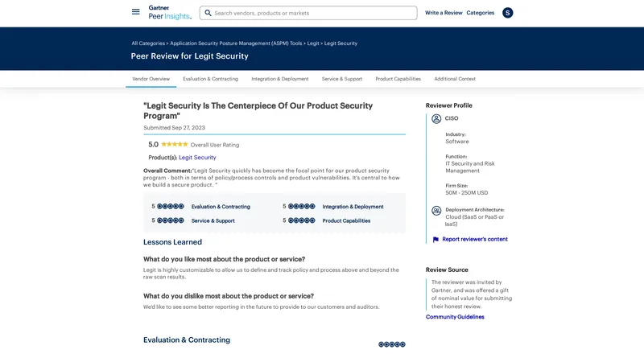Click the rating dots beside Evaluation & Contracting summary
The image size is (644, 354).
[x=171, y=206]
